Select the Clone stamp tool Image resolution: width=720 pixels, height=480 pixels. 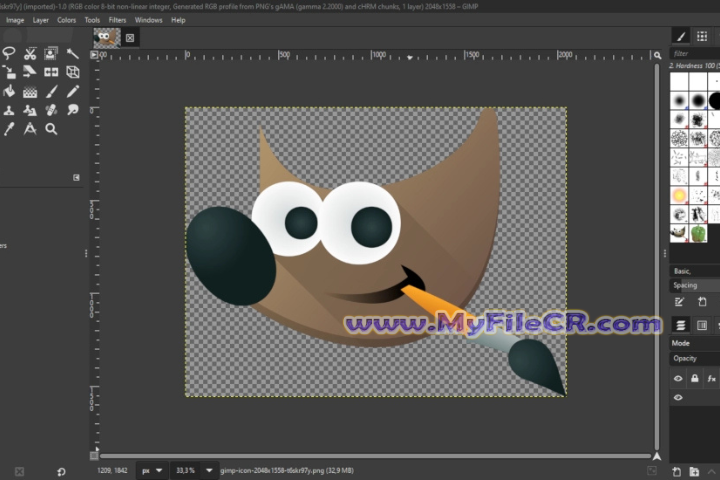pyautogui.click(x=9, y=110)
